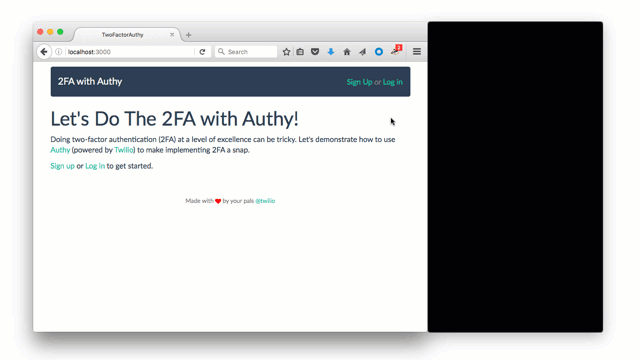This screenshot has width=640, height=360.
Task: Click the heading Let's Do The 2FA with Authy!
Action: click(x=174, y=119)
